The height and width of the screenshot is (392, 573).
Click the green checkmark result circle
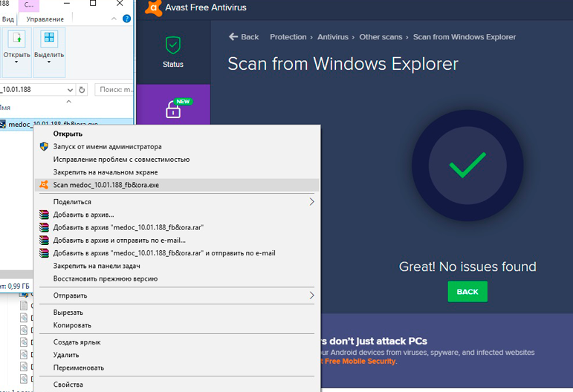[467, 166]
